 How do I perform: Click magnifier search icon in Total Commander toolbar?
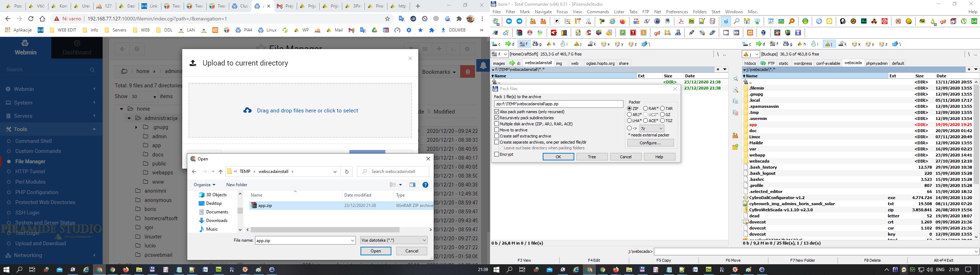click(736, 21)
